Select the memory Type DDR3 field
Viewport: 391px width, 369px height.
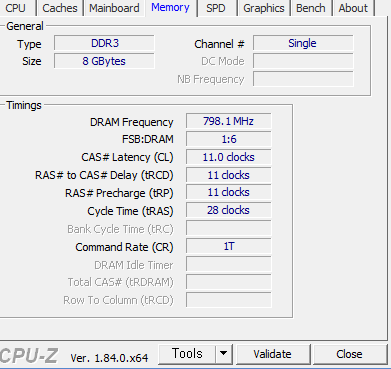click(x=104, y=43)
